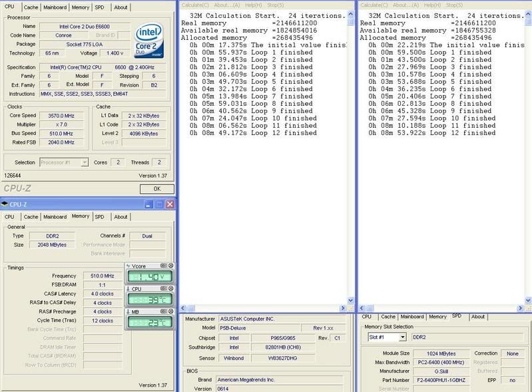Close the MB temperature gadget
This screenshot has height=392, width=532.
pyautogui.click(x=170, y=311)
